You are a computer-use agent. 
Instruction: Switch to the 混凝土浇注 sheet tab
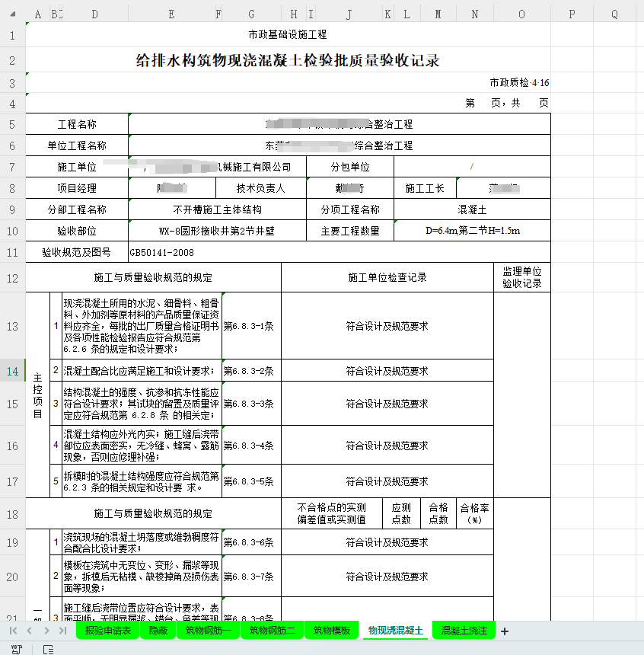coord(464,631)
